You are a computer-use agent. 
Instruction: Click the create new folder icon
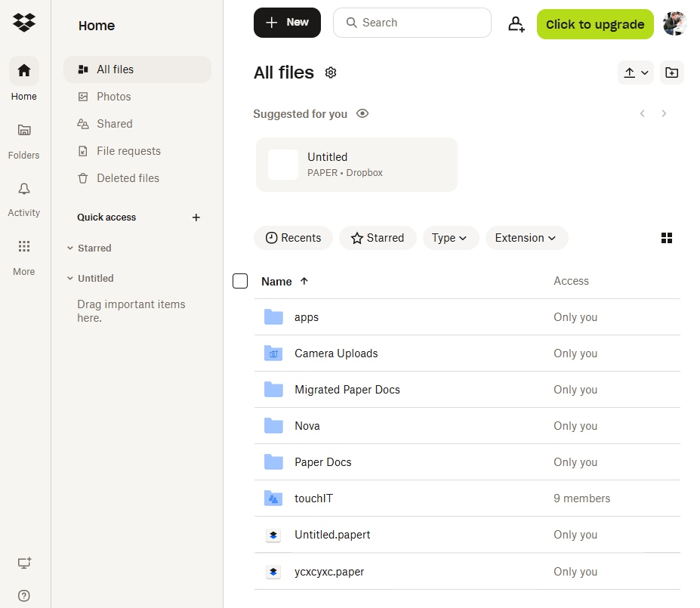pyautogui.click(x=671, y=73)
